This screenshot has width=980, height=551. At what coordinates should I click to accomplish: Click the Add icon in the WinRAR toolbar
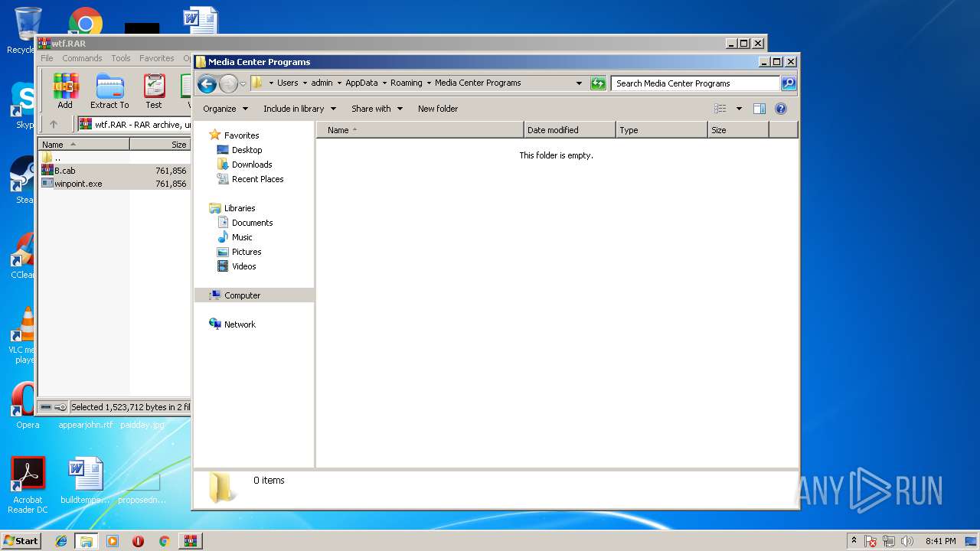[x=65, y=91]
